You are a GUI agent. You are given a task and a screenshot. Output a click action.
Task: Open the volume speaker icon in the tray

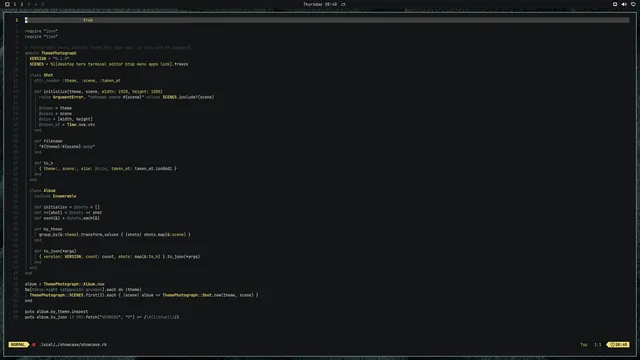point(624,4)
